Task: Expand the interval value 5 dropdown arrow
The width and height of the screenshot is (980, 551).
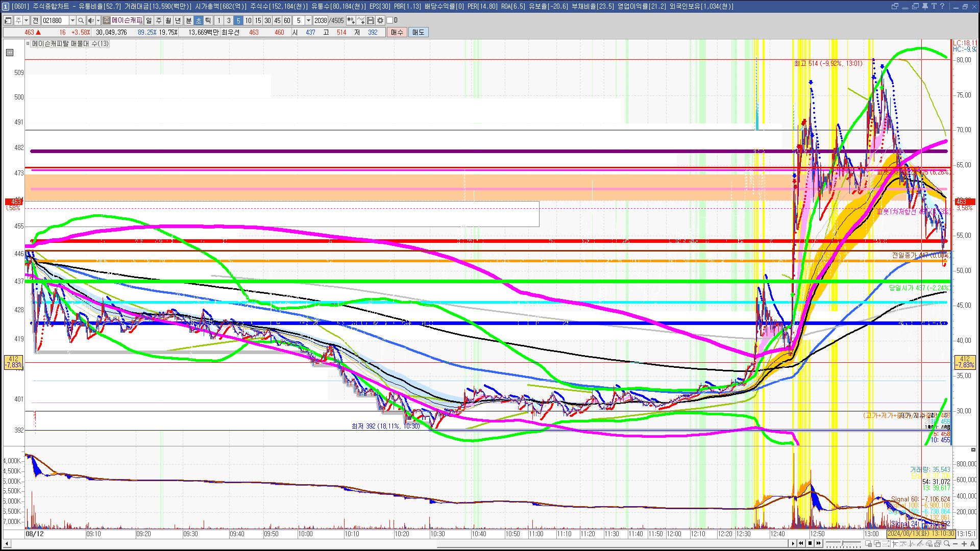Action: tap(308, 20)
